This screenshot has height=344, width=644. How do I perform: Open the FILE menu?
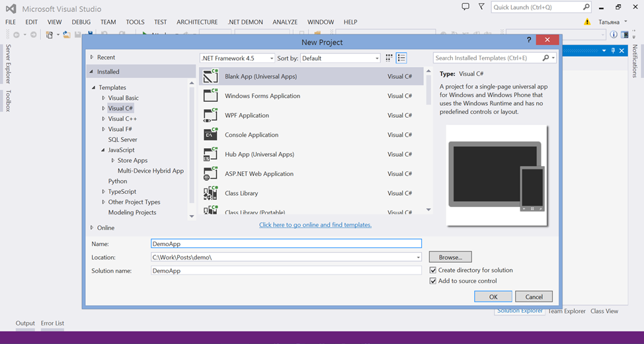11,22
